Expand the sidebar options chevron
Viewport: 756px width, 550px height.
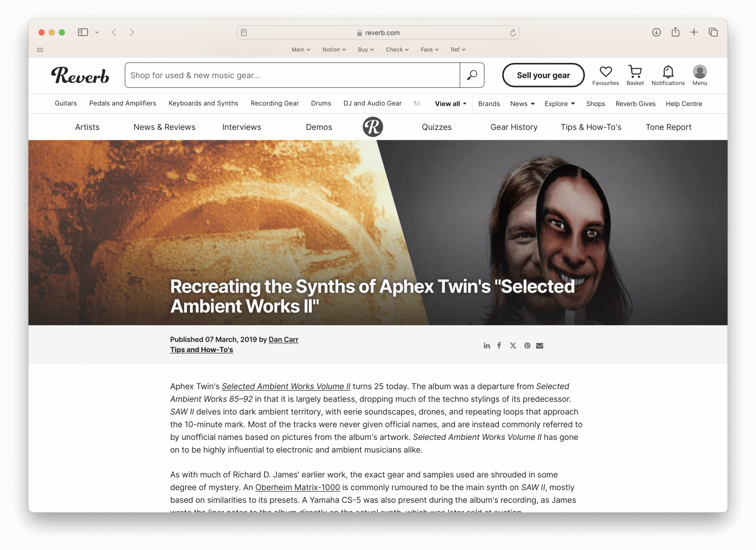click(97, 33)
